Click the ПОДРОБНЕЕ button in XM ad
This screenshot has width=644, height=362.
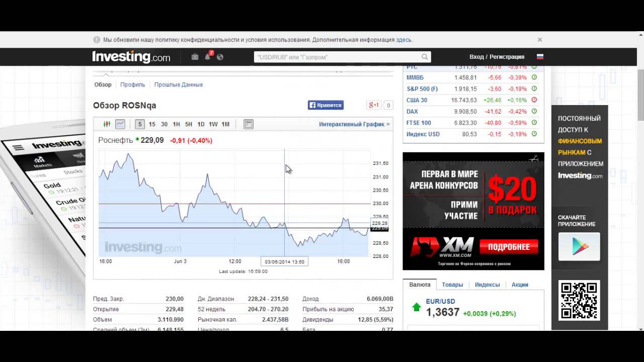click(509, 247)
